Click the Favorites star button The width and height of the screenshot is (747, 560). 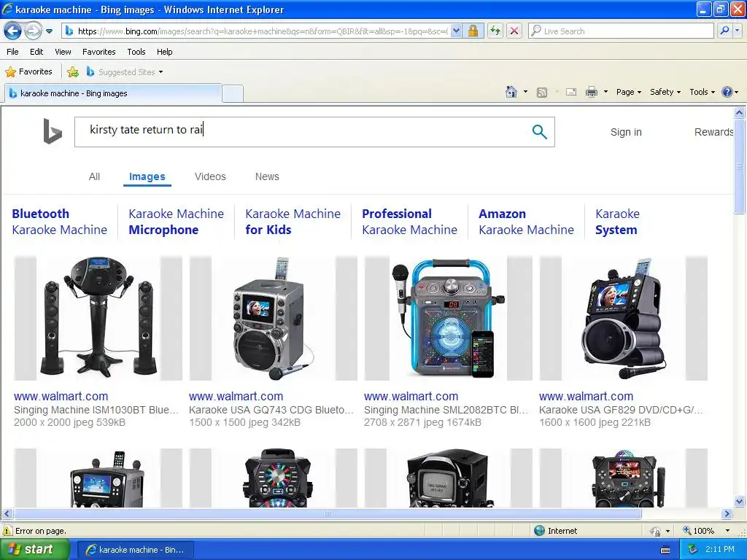point(28,72)
